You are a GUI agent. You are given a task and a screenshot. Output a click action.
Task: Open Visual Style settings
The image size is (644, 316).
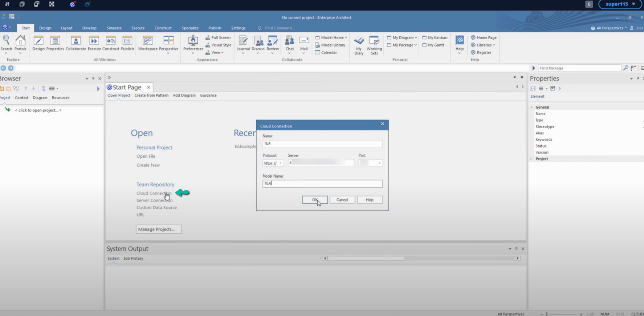point(218,45)
